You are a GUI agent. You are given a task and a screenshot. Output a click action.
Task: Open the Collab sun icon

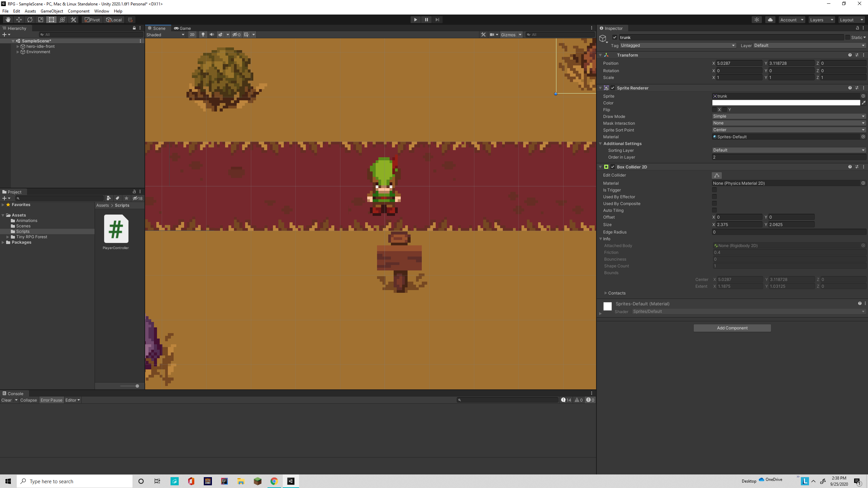coord(757,20)
